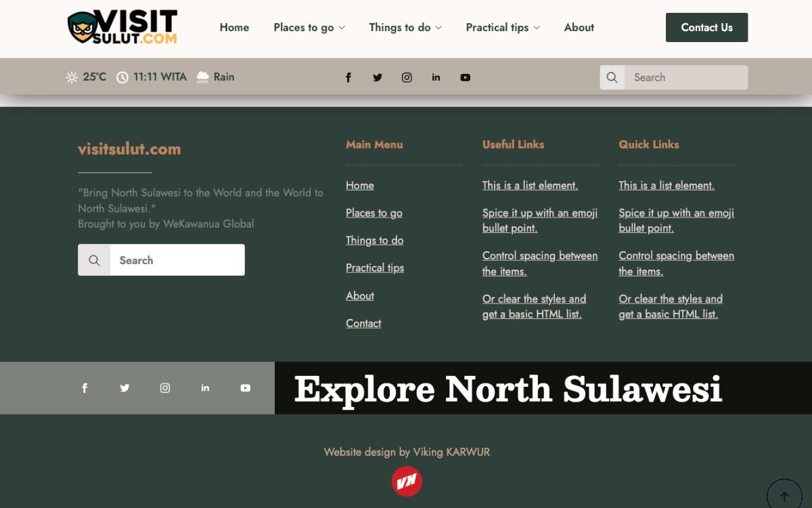This screenshot has height=508, width=812.
Task: Go to the Home nav item
Action: 234,28
